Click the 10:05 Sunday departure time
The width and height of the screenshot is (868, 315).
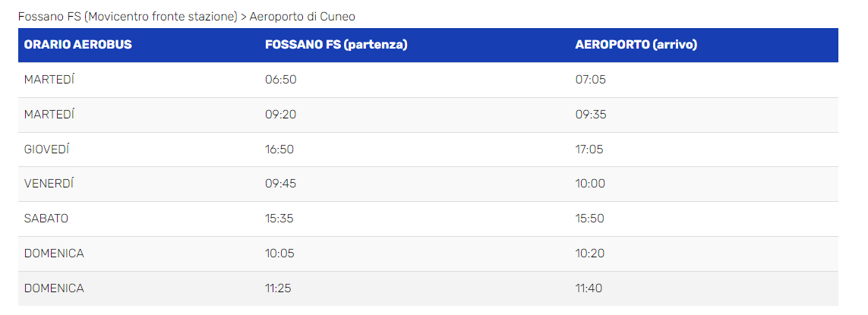279,254
